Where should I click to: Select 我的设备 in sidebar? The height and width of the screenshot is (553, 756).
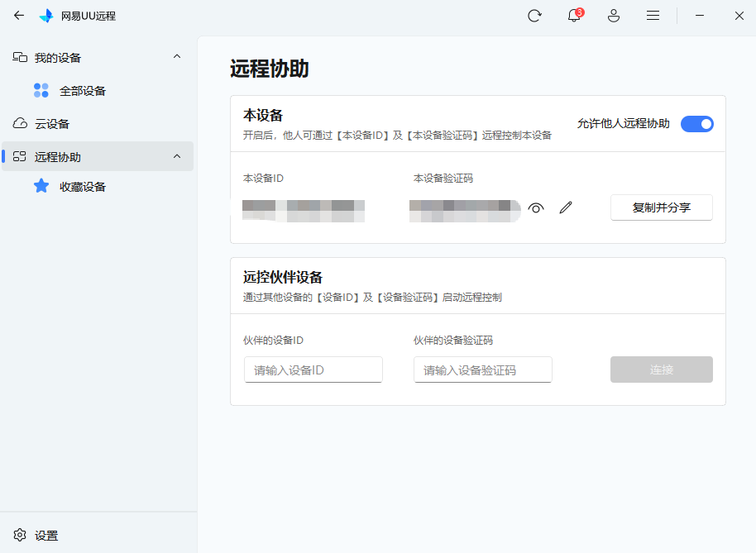click(x=98, y=58)
